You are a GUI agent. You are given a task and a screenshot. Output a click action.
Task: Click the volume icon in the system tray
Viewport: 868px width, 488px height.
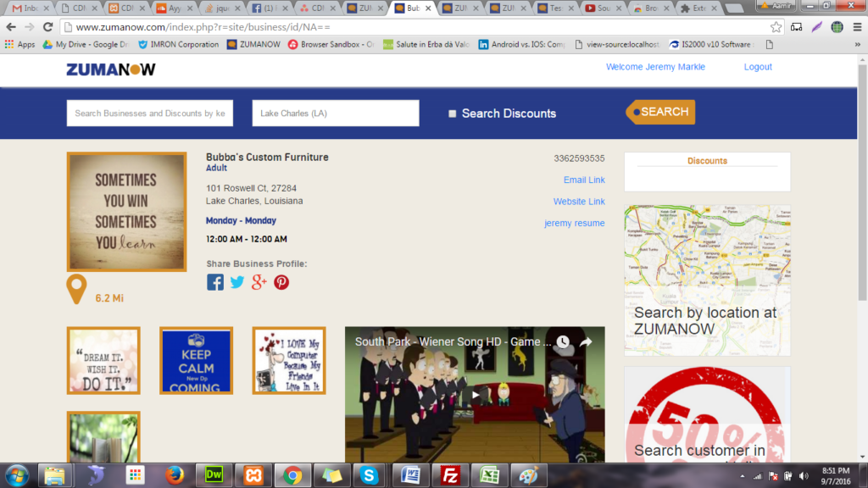pyautogui.click(x=804, y=476)
